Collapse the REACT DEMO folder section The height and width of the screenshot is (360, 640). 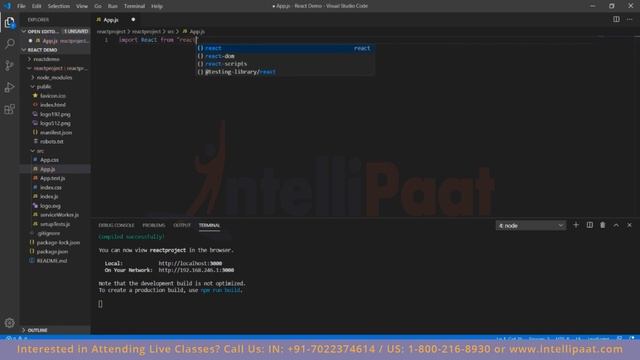(x=55, y=50)
